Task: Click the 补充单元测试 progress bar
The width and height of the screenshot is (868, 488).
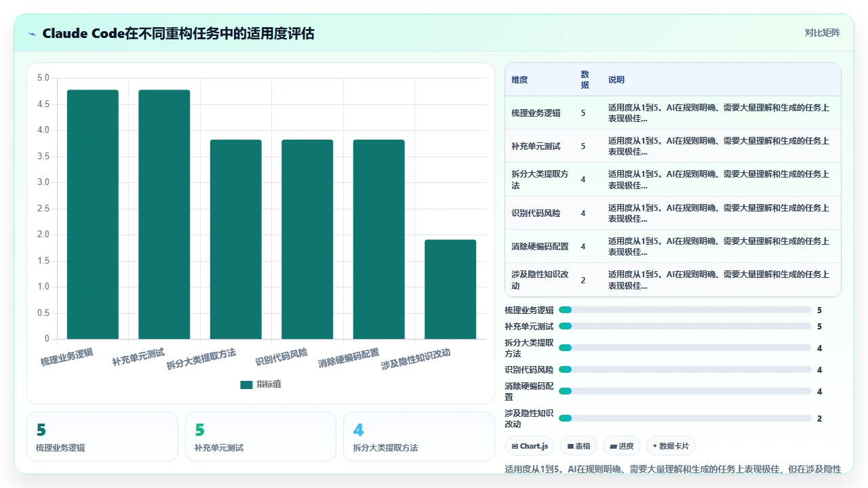Action: [x=685, y=326]
